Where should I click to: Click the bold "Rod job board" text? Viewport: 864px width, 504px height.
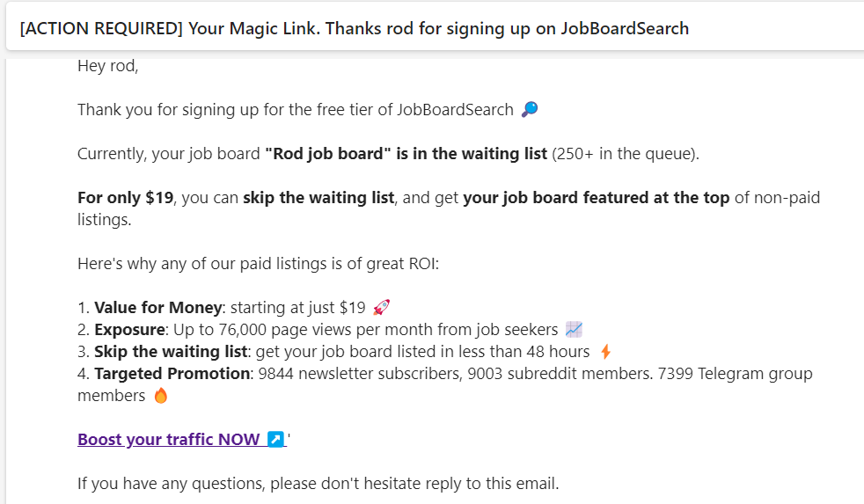328,154
